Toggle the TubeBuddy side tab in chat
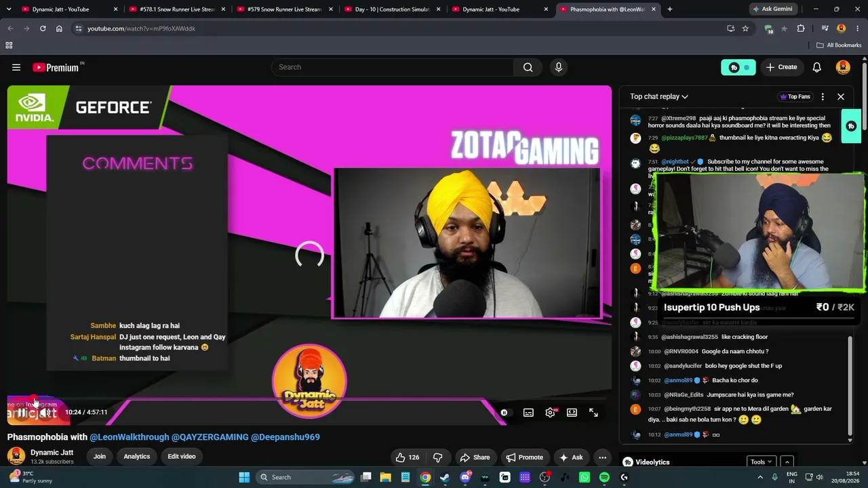The image size is (868, 488). [851, 126]
